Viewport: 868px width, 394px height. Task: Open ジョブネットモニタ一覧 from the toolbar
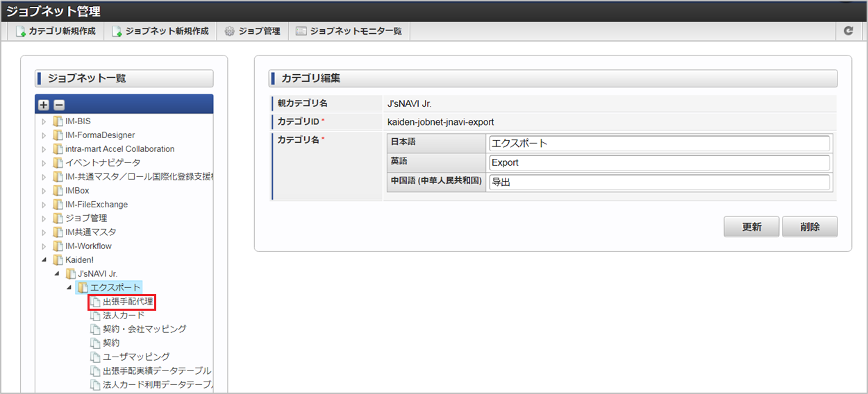coord(349,31)
